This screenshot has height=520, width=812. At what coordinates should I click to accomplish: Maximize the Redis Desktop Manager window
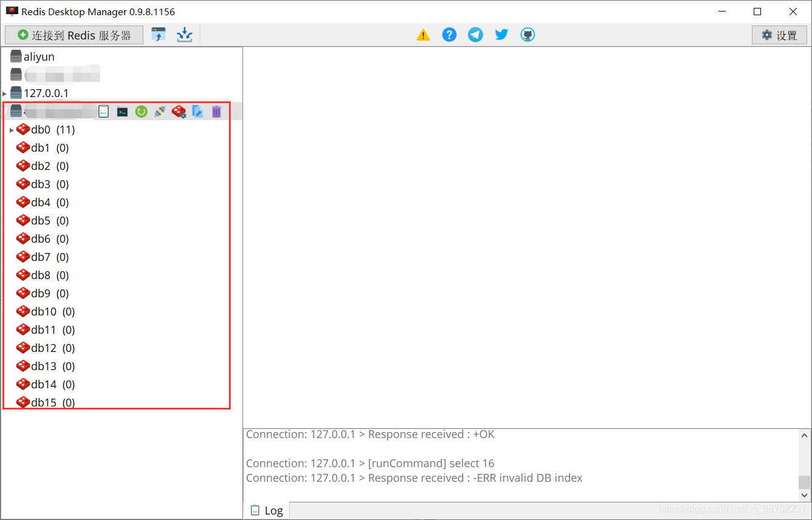point(757,12)
